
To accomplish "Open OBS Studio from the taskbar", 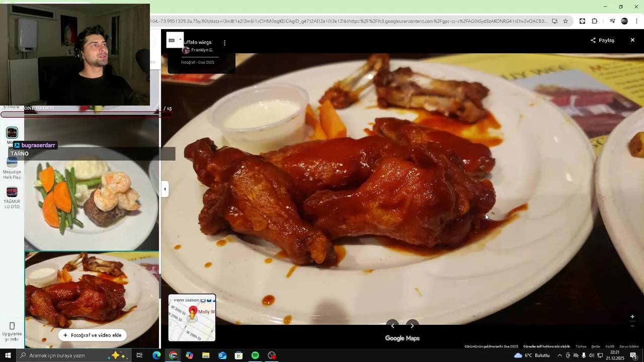I will [272, 355].
